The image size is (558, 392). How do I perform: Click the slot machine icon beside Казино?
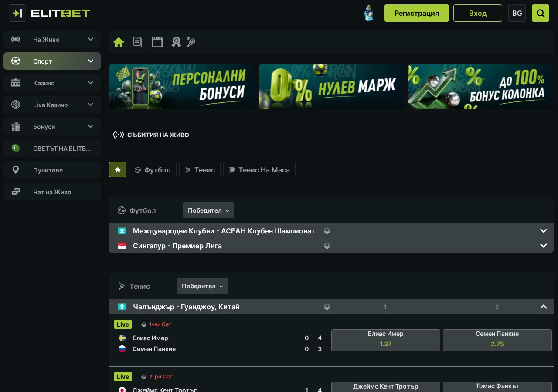coord(16,83)
